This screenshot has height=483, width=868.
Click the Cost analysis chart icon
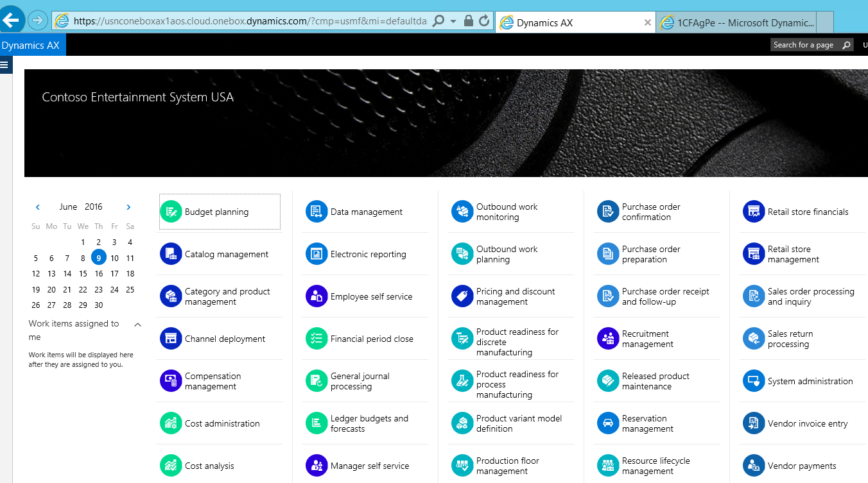pyautogui.click(x=171, y=466)
